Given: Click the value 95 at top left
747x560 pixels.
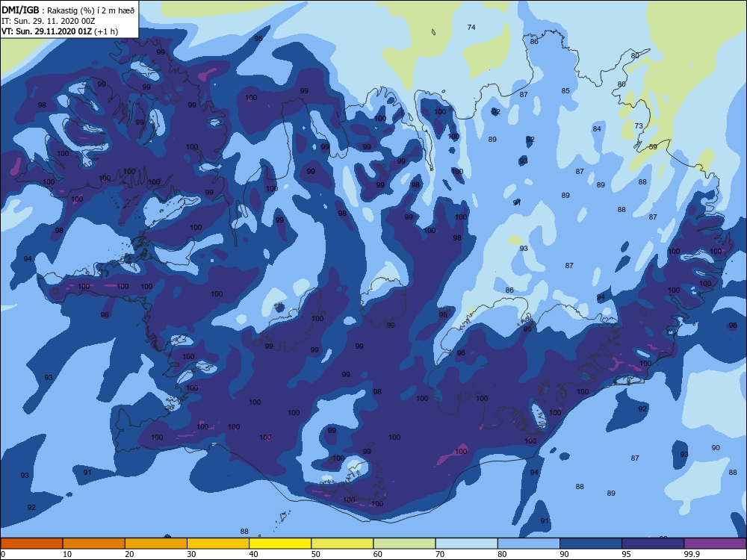Looking at the screenshot, I should (258, 39).
